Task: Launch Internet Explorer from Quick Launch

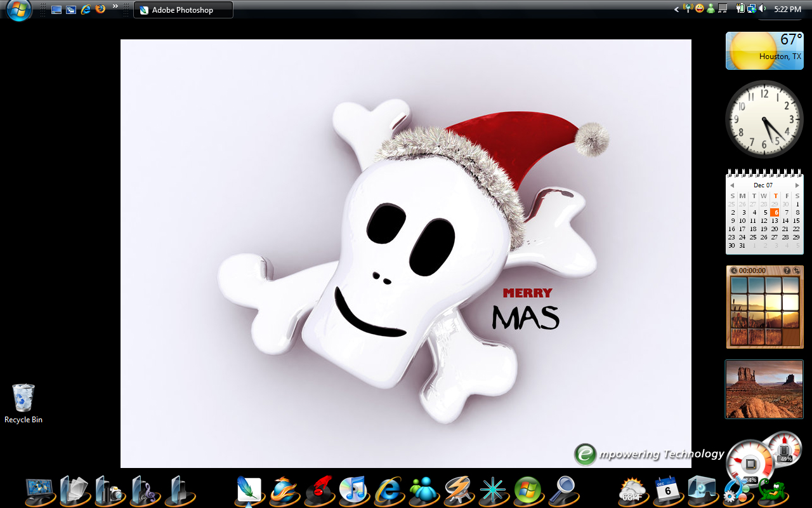Action: (x=86, y=10)
